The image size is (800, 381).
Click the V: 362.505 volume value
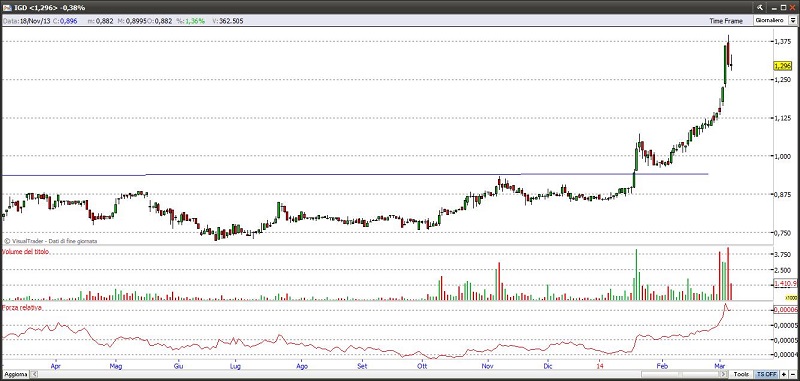click(228, 21)
